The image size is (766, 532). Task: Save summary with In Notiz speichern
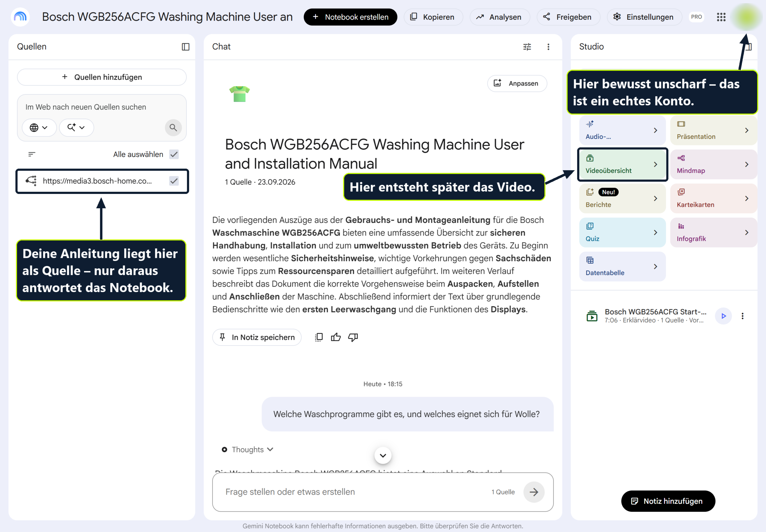pyautogui.click(x=257, y=337)
